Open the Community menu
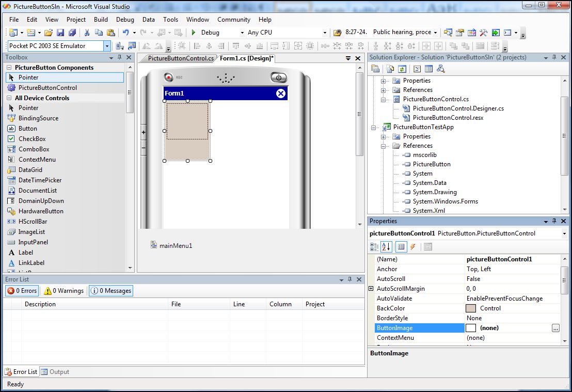Screen dimensions: 572x392 (x=234, y=20)
